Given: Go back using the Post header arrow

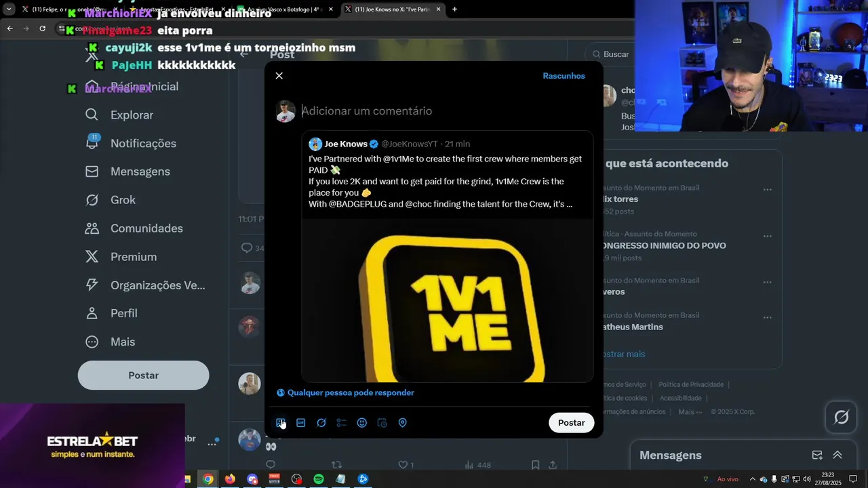Looking at the screenshot, I should [x=244, y=54].
